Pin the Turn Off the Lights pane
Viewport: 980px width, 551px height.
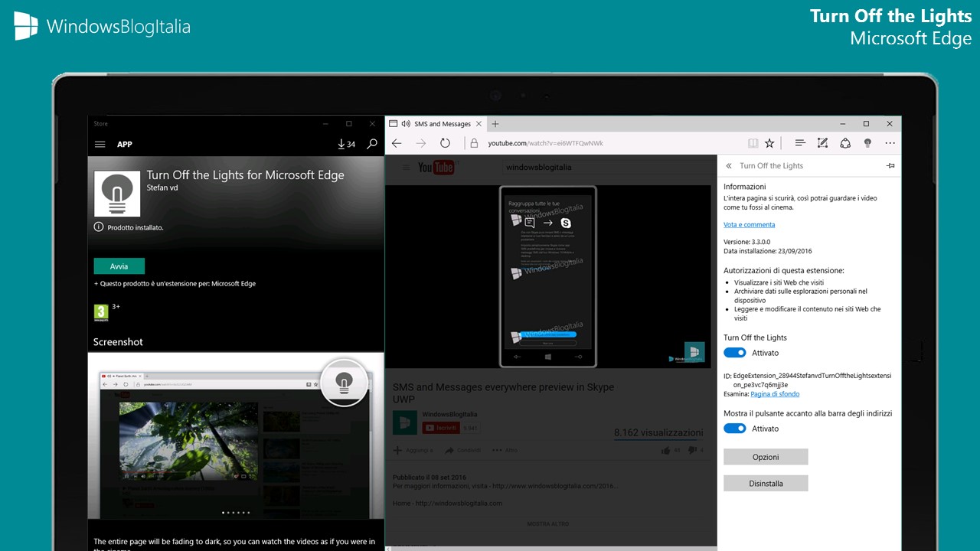pos(890,165)
